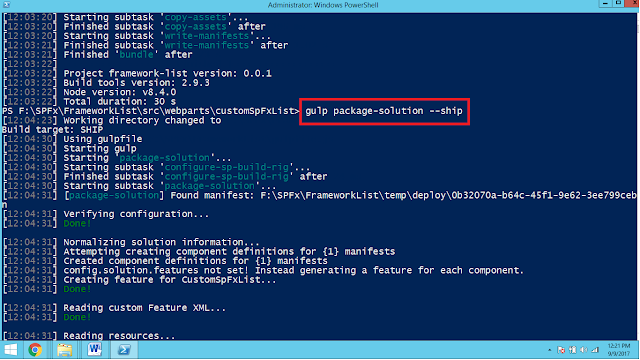The width and height of the screenshot is (640, 360).
Task: Click the Windows Start button
Action: pos(11,350)
